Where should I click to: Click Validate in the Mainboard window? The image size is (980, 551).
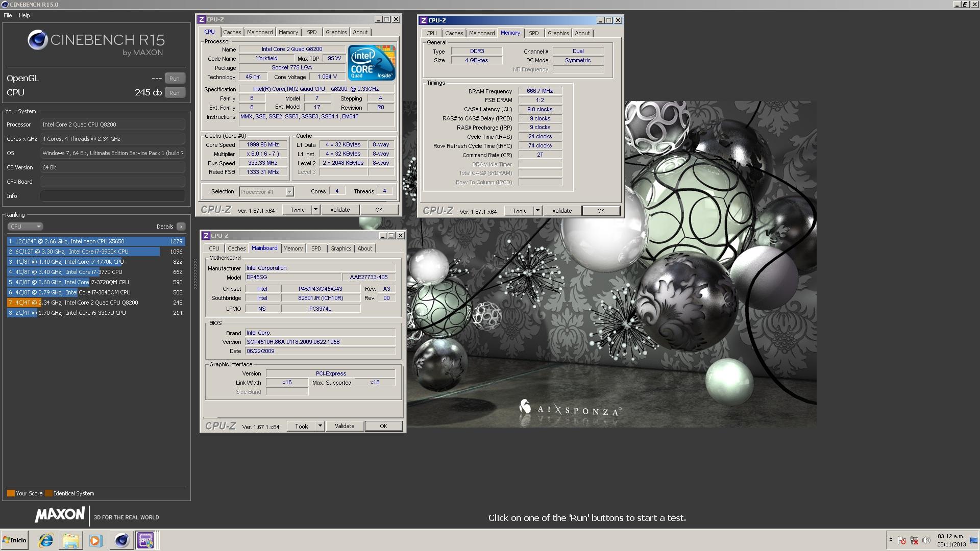[x=345, y=426]
